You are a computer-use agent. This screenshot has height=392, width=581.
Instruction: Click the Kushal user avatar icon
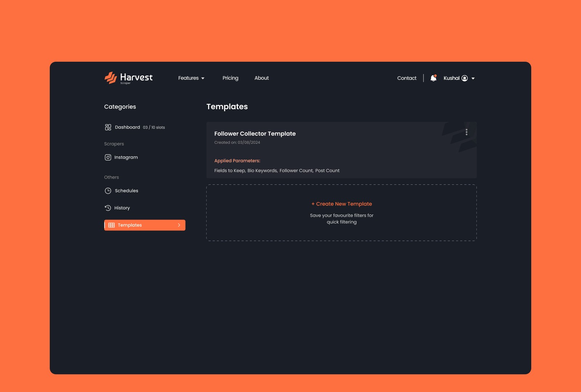pos(464,78)
